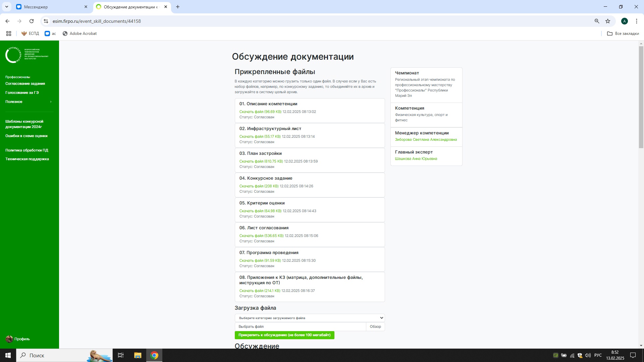Open the Adobe Acrobat bookmark
This screenshot has height=362, width=644.
point(80,34)
